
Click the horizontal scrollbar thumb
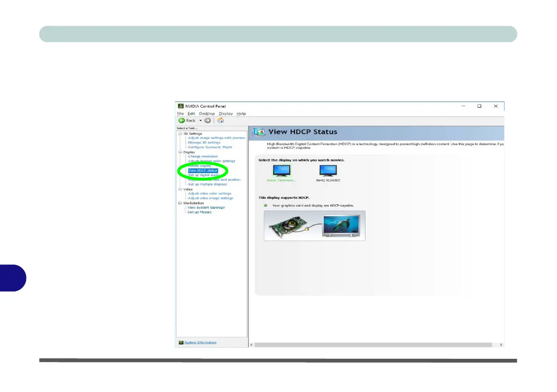coord(373,345)
